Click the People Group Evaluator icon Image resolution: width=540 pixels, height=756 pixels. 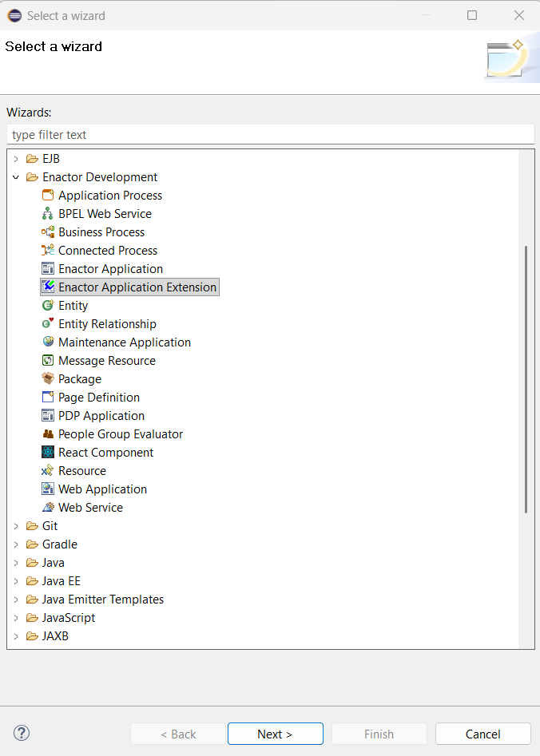click(48, 434)
